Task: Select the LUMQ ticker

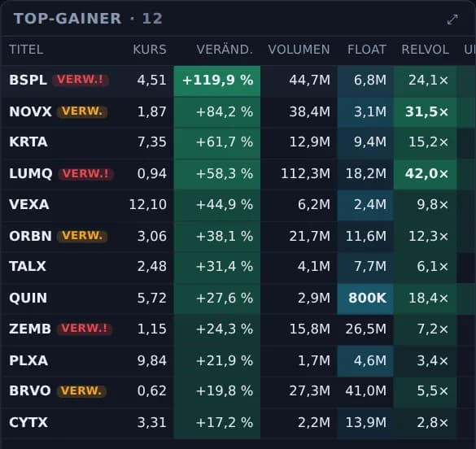Action: tap(31, 173)
